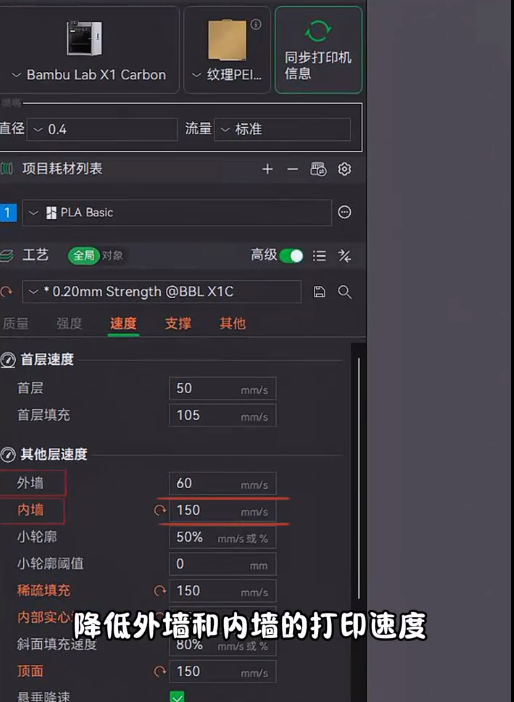Click the info icon on the build plate

(x=256, y=24)
